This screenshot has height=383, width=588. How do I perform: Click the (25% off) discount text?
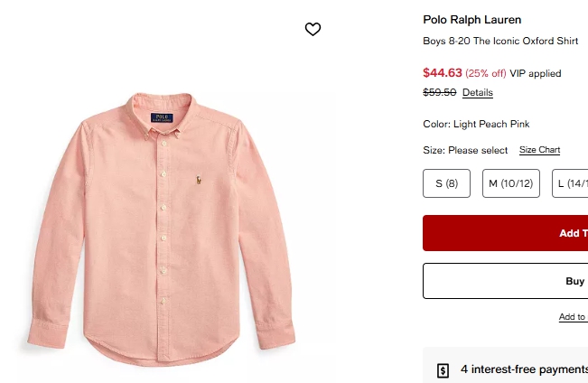pos(486,74)
